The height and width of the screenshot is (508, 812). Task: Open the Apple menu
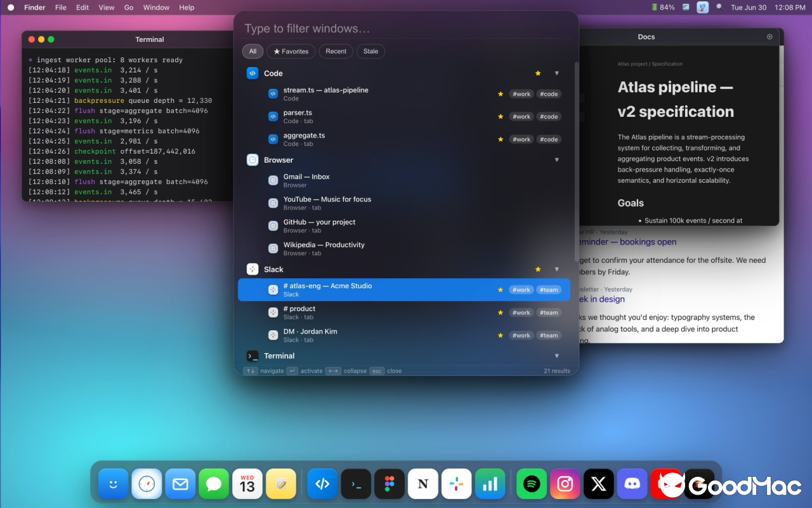pos(11,8)
